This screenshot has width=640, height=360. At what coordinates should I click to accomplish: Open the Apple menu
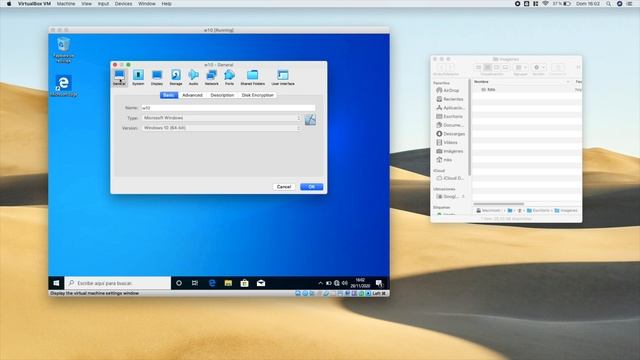(x=9, y=4)
